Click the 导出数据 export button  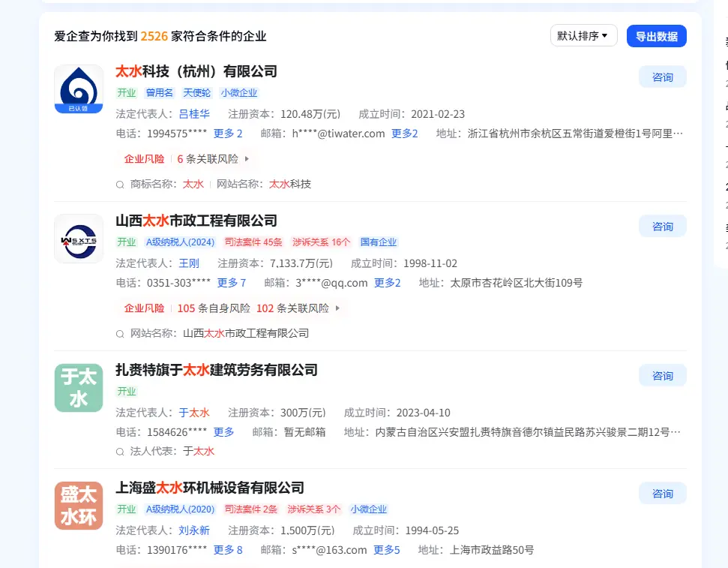[x=657, y=36]
